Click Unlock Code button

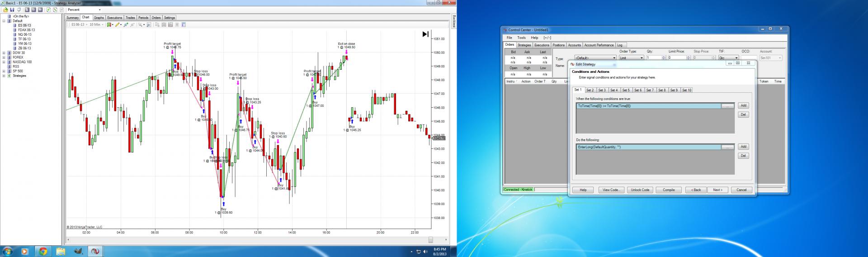point(640,190)
